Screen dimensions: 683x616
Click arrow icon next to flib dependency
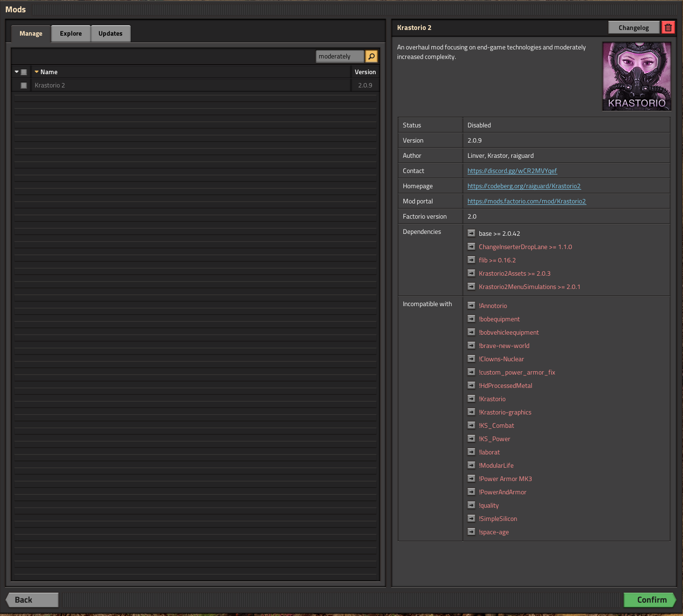471,260
